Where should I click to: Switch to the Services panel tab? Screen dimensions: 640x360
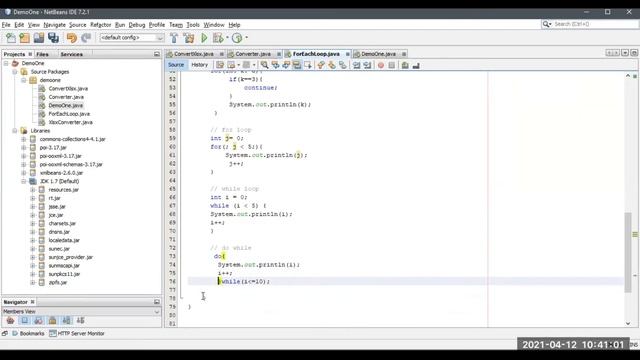71,54
